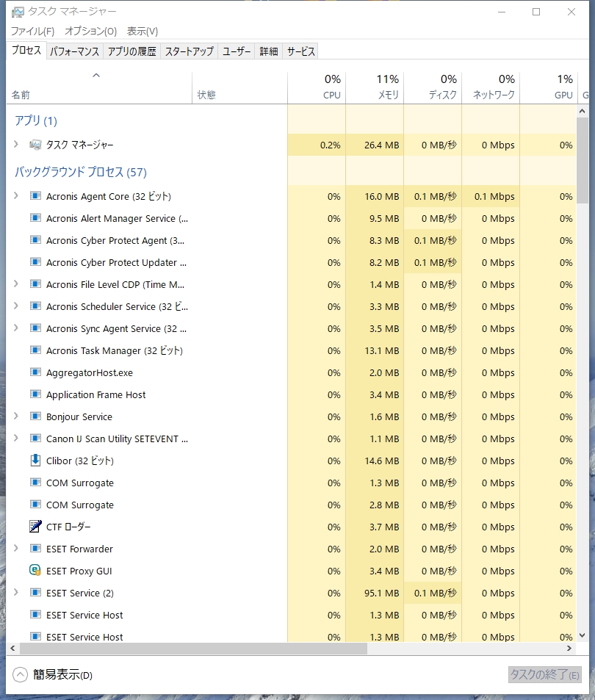Switch to the ユーザー tab
The image size is (595, 700).
(x=237, y=51)
